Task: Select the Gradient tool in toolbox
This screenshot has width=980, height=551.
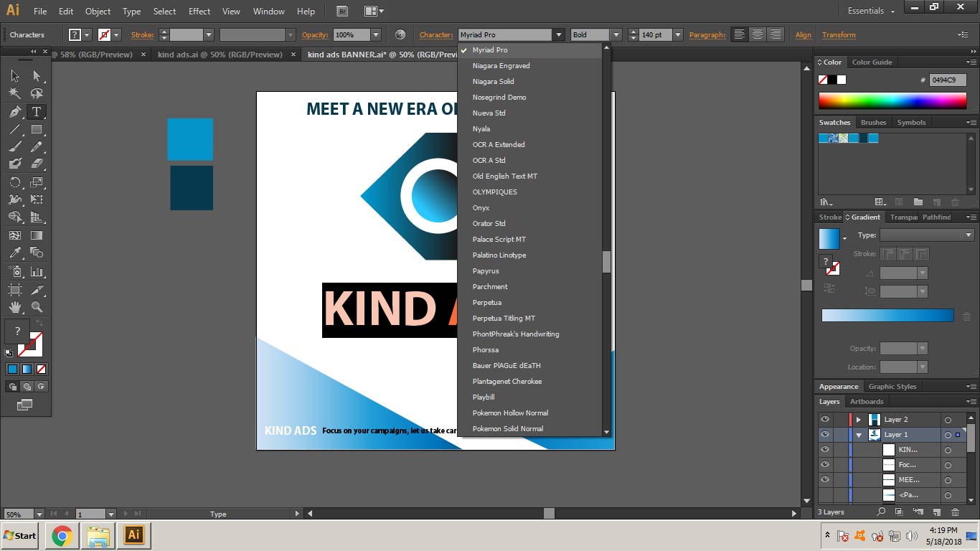Action: 37,235
